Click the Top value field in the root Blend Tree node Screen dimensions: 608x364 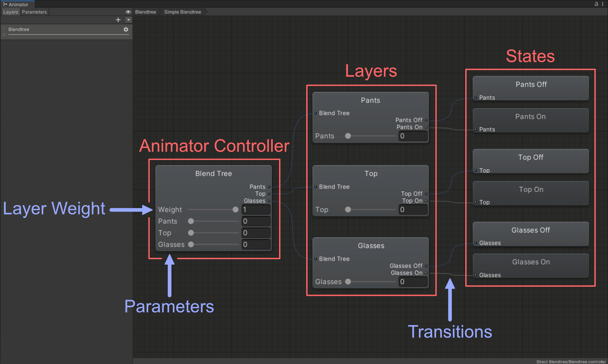(x=256, y=233)
